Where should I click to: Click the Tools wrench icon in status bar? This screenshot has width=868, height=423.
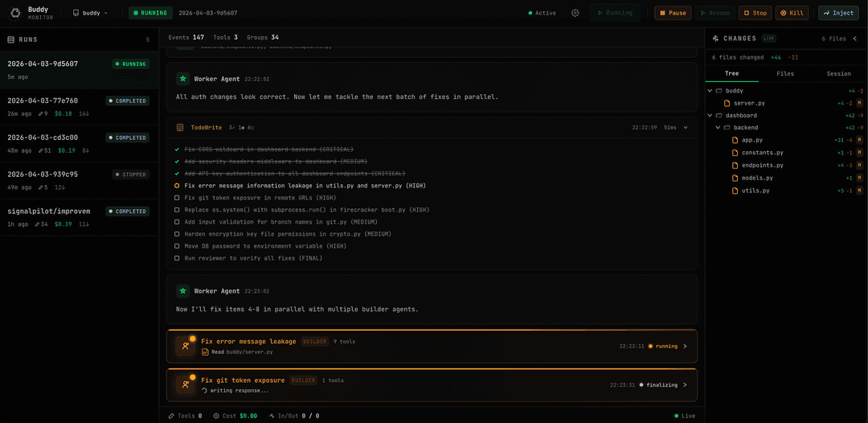(x=172, y=415)
